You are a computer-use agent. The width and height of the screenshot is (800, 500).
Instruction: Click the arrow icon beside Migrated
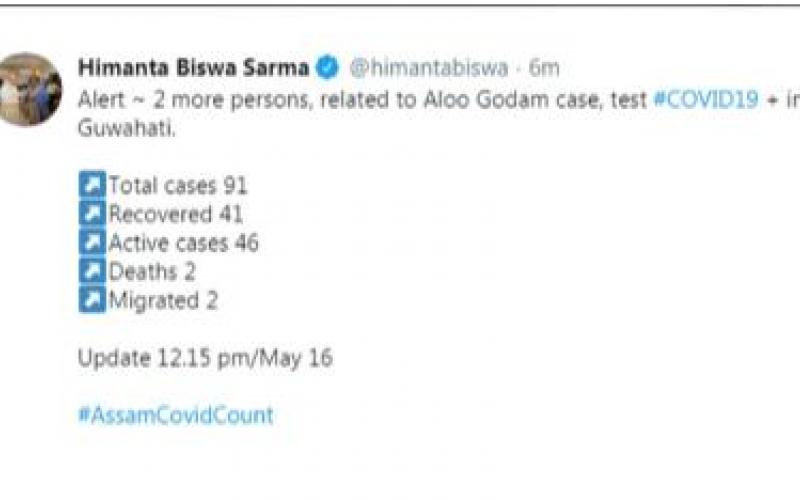click(x=92, y=300)
